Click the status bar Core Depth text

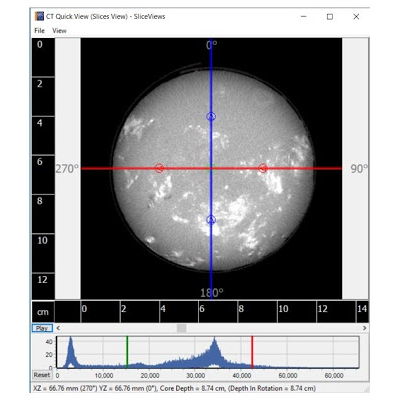click(191, 388)
